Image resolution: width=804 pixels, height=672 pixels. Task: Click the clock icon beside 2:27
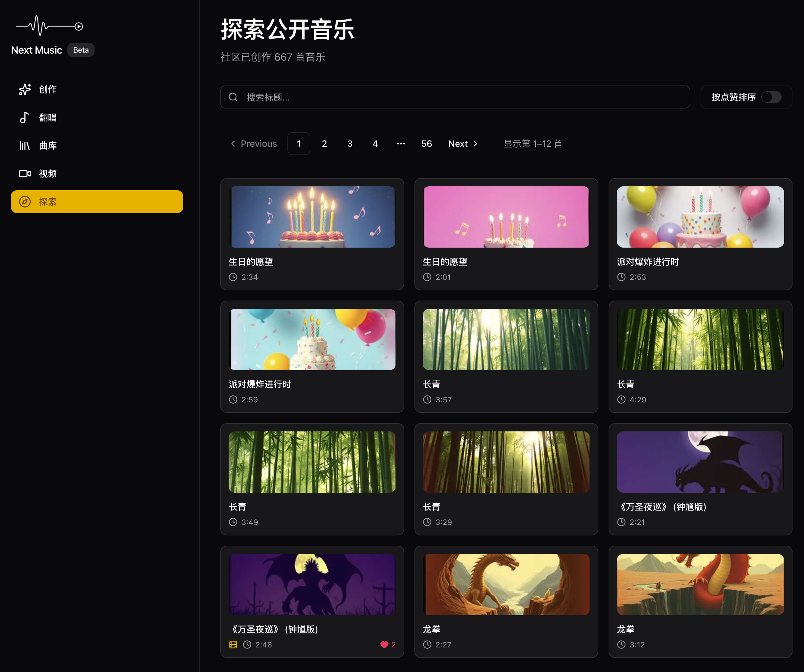(427, 645)
